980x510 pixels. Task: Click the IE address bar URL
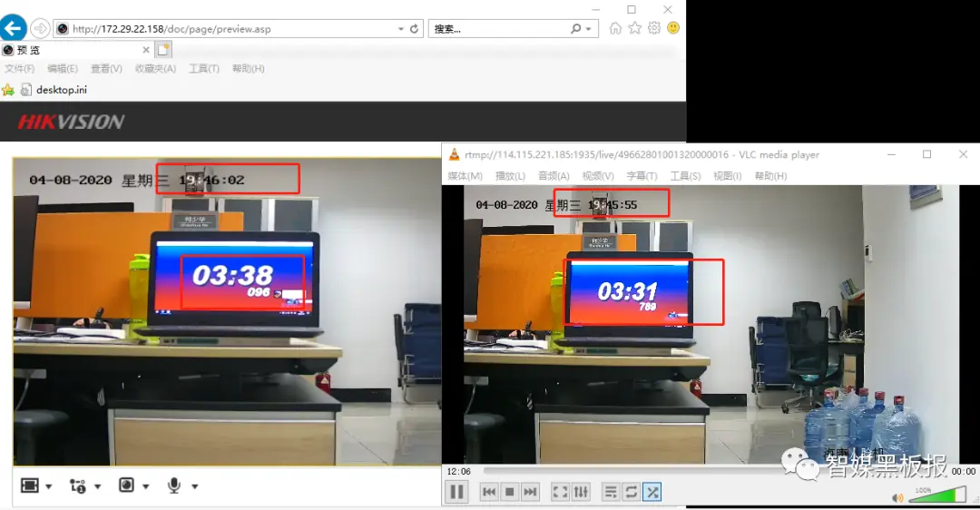click(x=171, y=29)
